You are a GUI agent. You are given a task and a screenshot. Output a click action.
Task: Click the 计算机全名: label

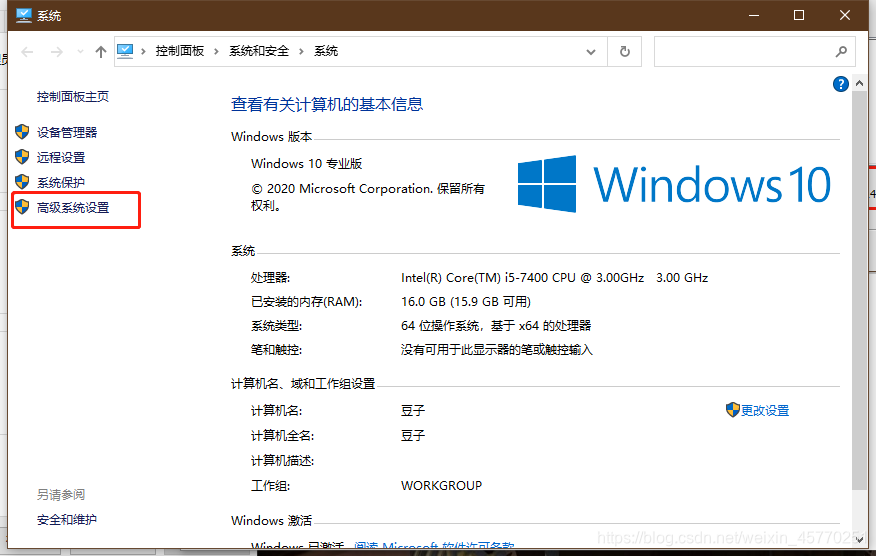[x=283, y=436]
